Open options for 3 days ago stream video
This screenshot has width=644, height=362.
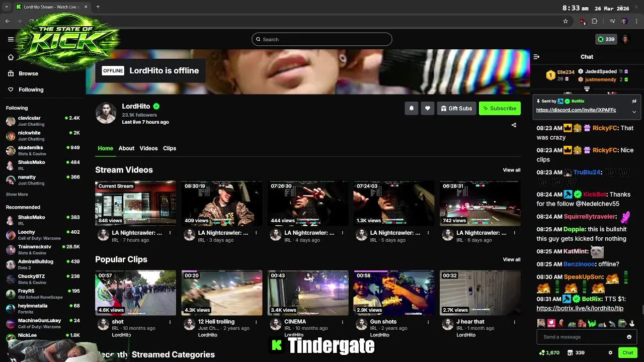pyautogui.click(x=256, y=233)
